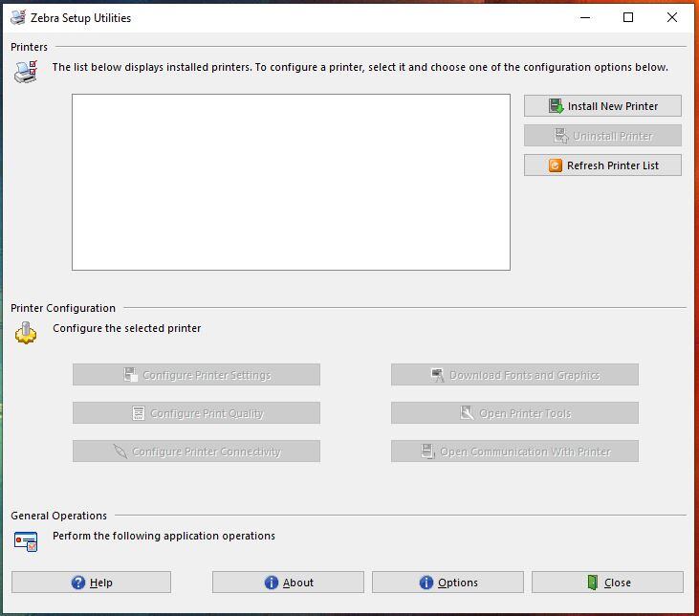Maximize the Zebra Setup Utilities window
This screenshot has width=699, height=616.
[628, 17]
